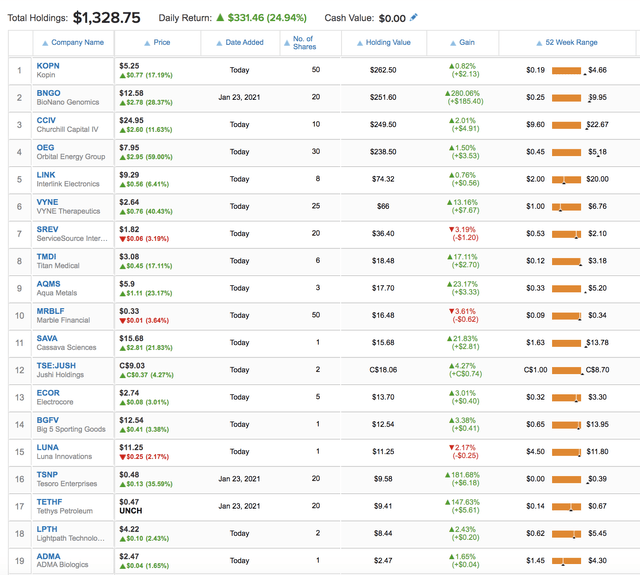Sort by Date Added column header
The height and width of the screenshot is (575, 640).
click(240, 42)
